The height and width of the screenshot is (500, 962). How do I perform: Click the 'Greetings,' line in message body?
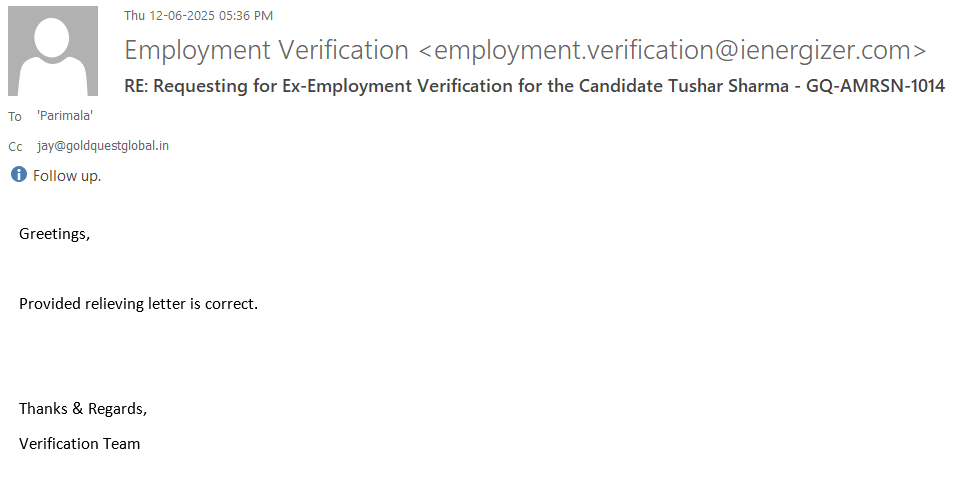(54, 234)
